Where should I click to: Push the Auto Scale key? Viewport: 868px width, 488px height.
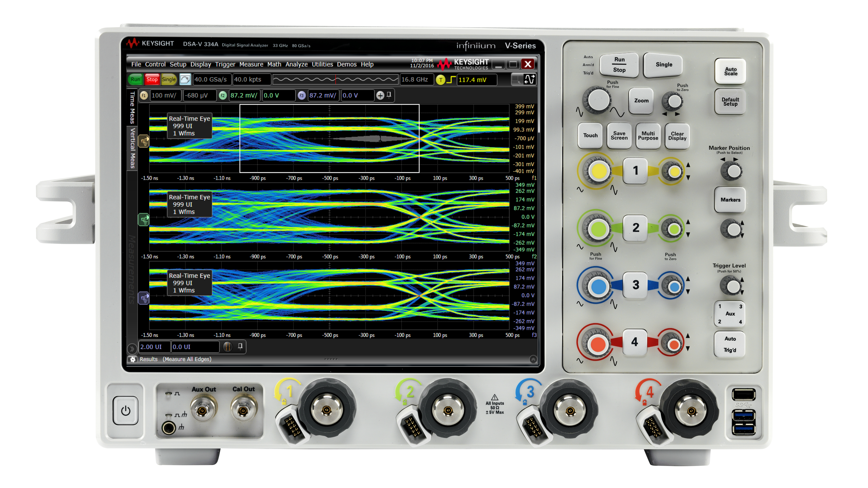[730, 71]
